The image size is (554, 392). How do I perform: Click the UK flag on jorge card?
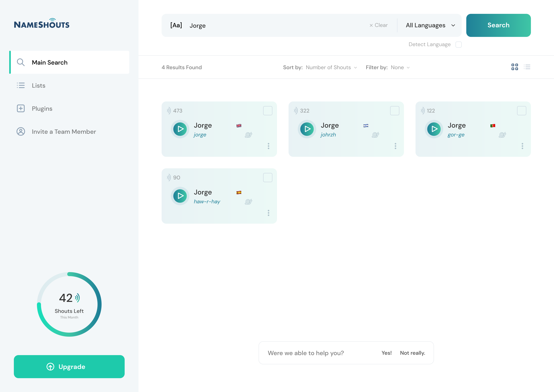point(239,125)
